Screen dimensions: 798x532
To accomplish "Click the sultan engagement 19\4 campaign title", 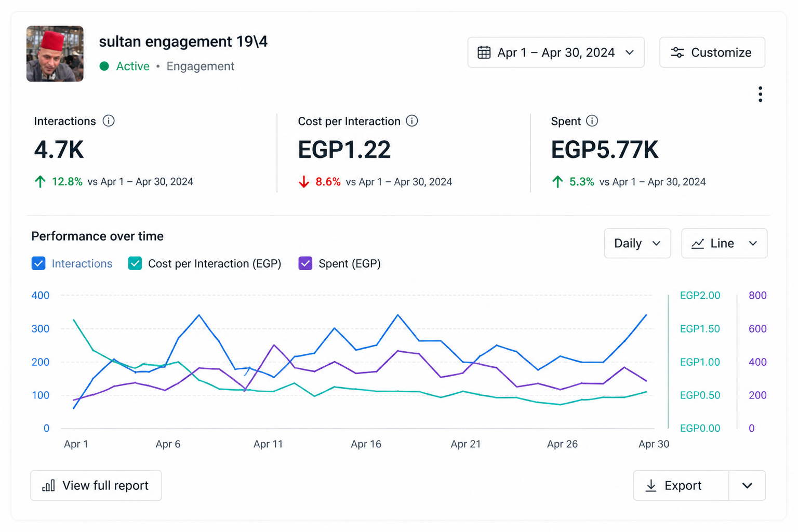I will (x=183, y=42).
